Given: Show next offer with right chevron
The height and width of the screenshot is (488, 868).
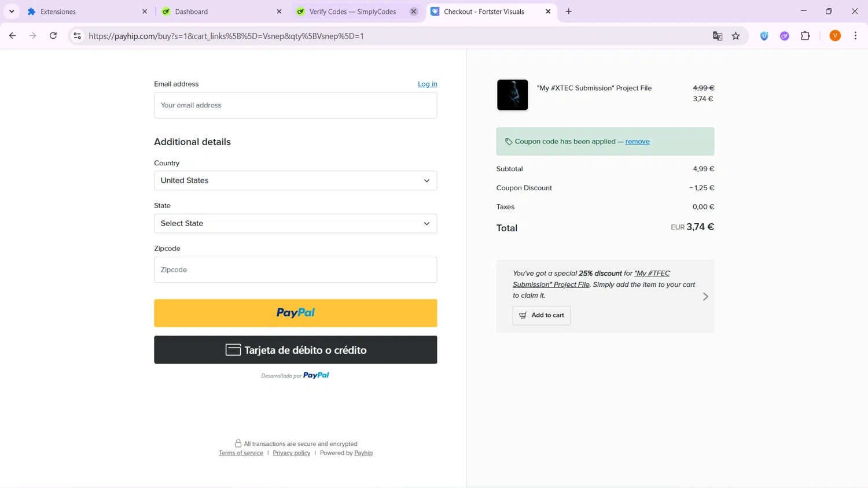Looking at the screenshot, I should point(705,297).
